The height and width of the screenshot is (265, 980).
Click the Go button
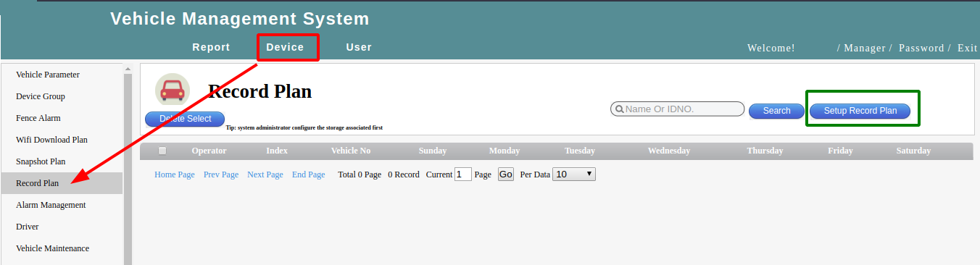pyautogui.click(x=506, y=174)
